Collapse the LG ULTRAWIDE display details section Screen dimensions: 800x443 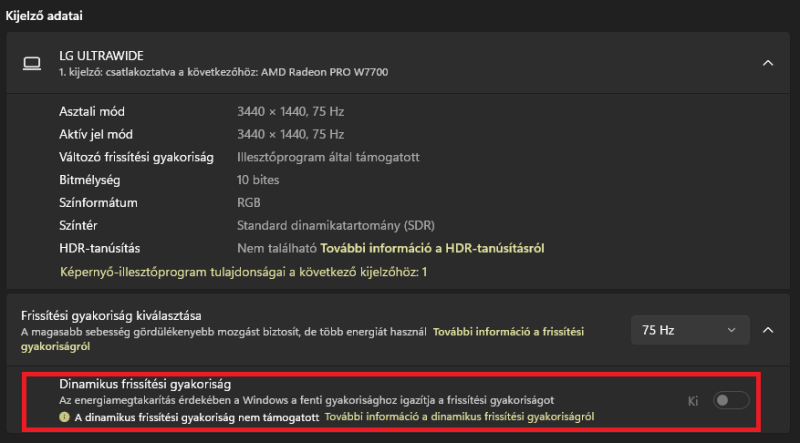[x=767, y=63]
